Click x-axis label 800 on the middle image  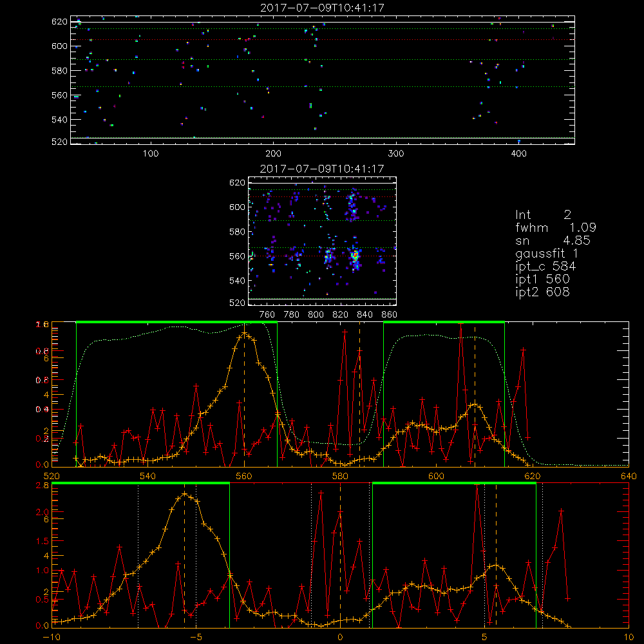pos(316,315)
